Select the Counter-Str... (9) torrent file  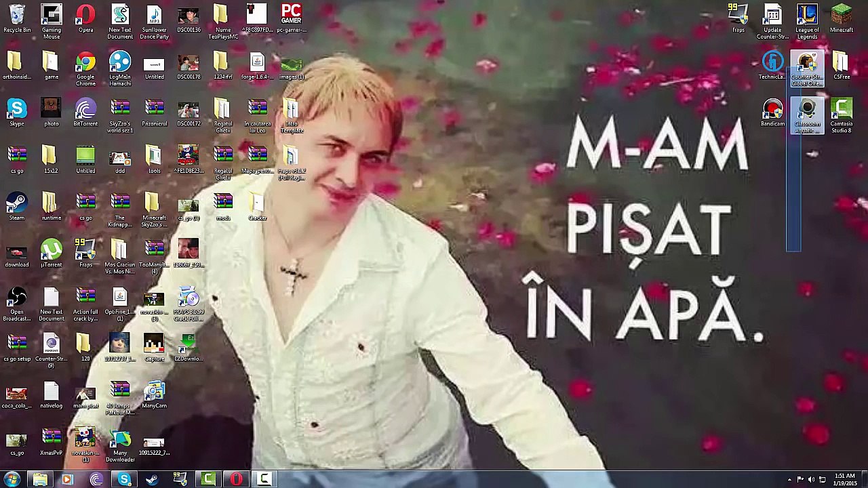(52, 350)
